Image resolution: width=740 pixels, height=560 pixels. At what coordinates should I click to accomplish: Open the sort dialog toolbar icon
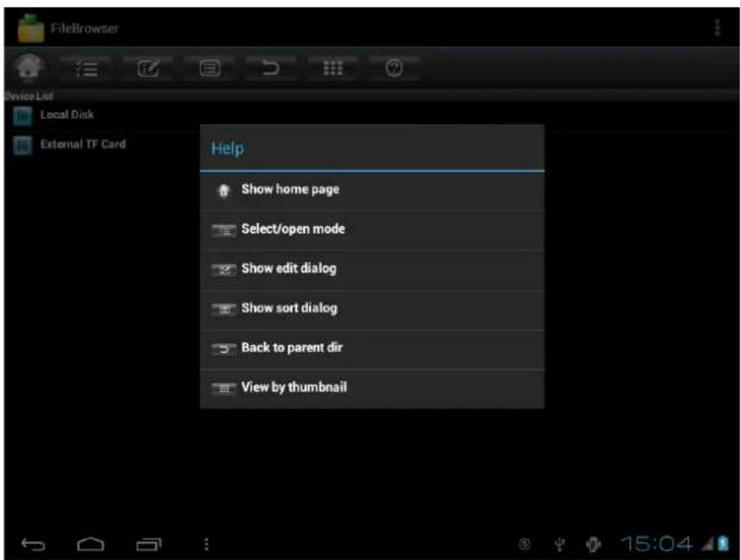tap(209, 69)
